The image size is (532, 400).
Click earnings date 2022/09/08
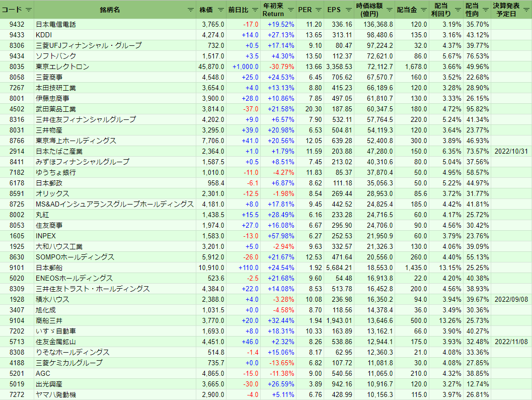[x=511, y=299]
